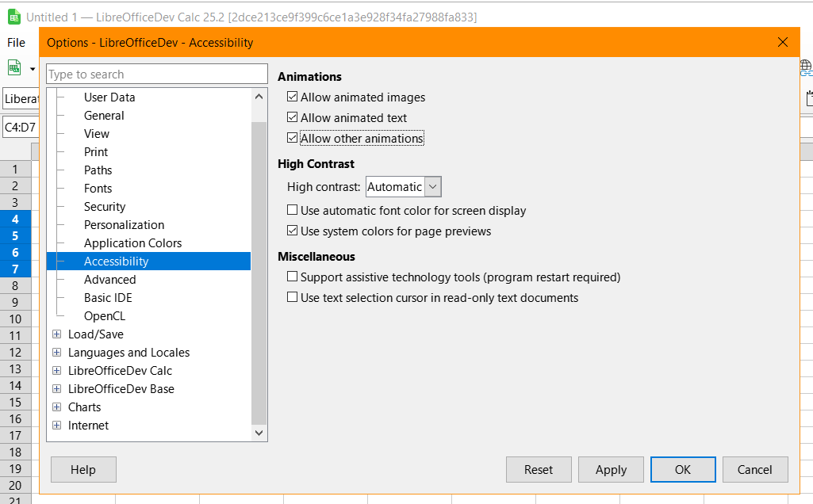Screen dimensions: 813x504
Task: Expand the LibreOfficeDev Base node
Action: 57,388
